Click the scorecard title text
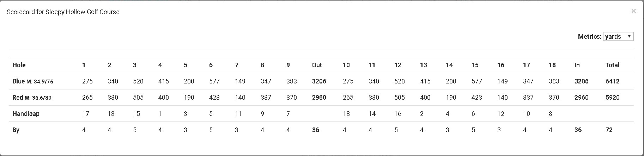Screen dimensions: 644x156 tap(63, 12)
